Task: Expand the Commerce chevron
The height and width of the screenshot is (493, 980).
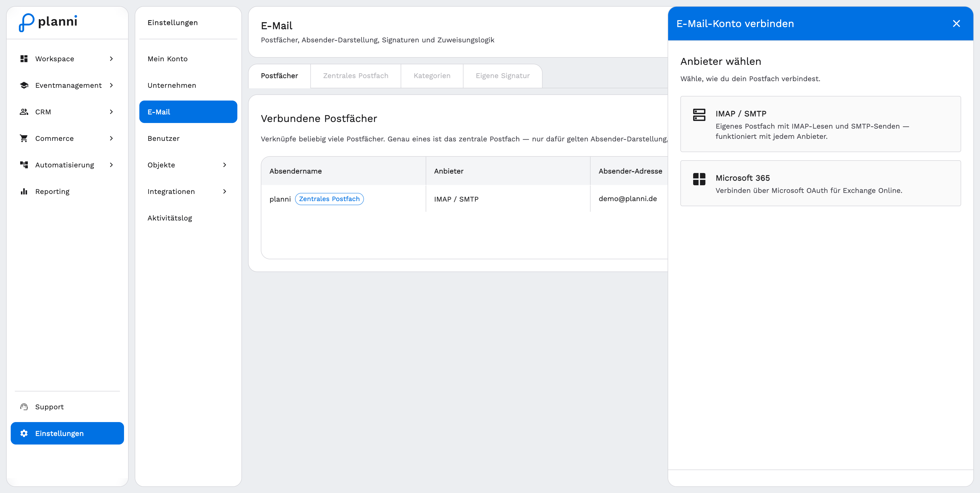Action: [112, 139]
